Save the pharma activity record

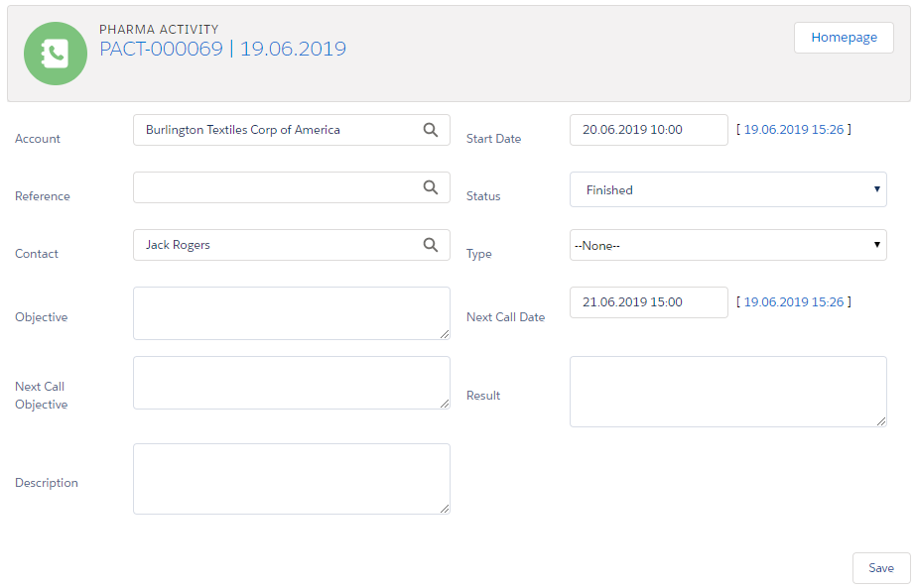click(880, 568)
